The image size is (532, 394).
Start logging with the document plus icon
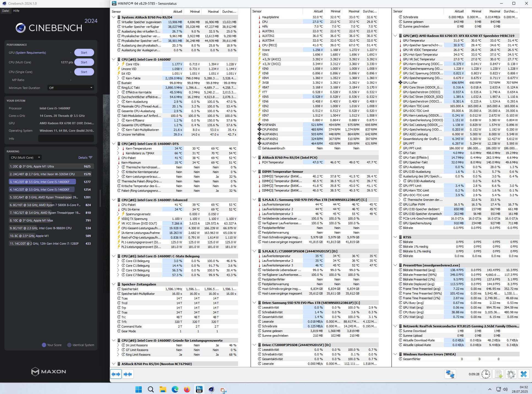coord(498,374)
